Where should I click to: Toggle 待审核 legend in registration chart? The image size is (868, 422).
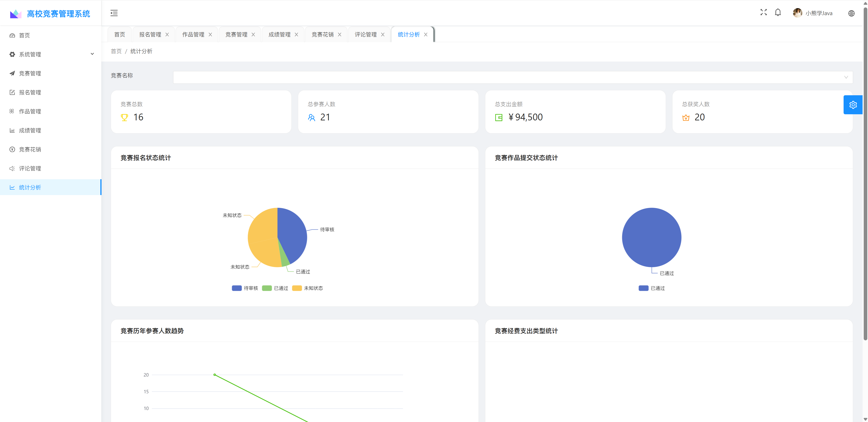point(245,288)
